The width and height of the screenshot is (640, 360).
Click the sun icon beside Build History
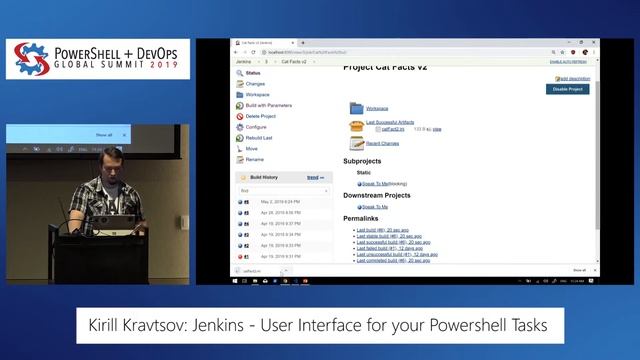click(x=243, y=178)
